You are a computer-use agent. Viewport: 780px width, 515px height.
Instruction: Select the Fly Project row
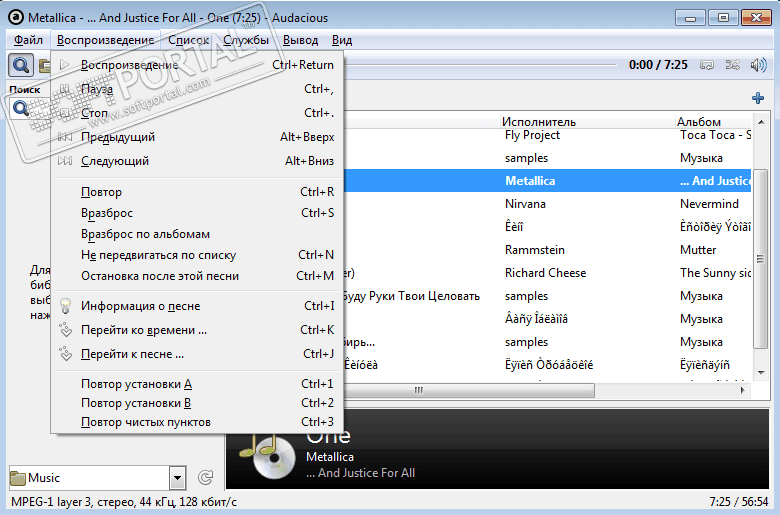(547, 135)
